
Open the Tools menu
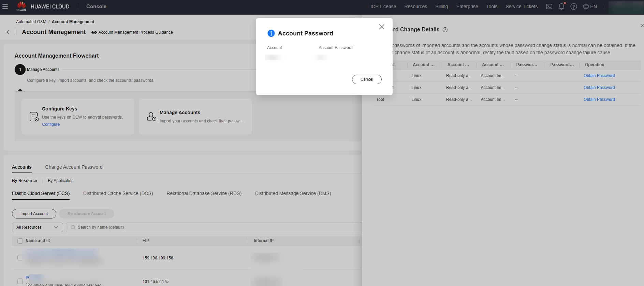pos(492,6)
